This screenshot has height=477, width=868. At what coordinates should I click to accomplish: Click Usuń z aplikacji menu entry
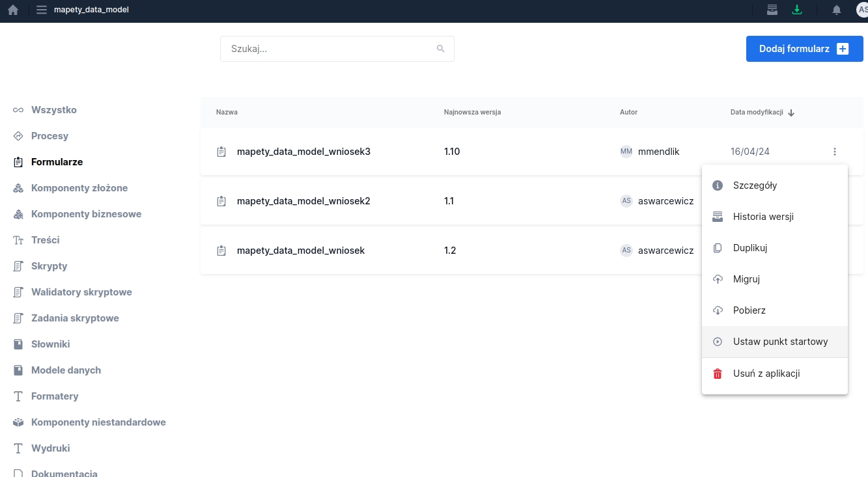point(766,374)
